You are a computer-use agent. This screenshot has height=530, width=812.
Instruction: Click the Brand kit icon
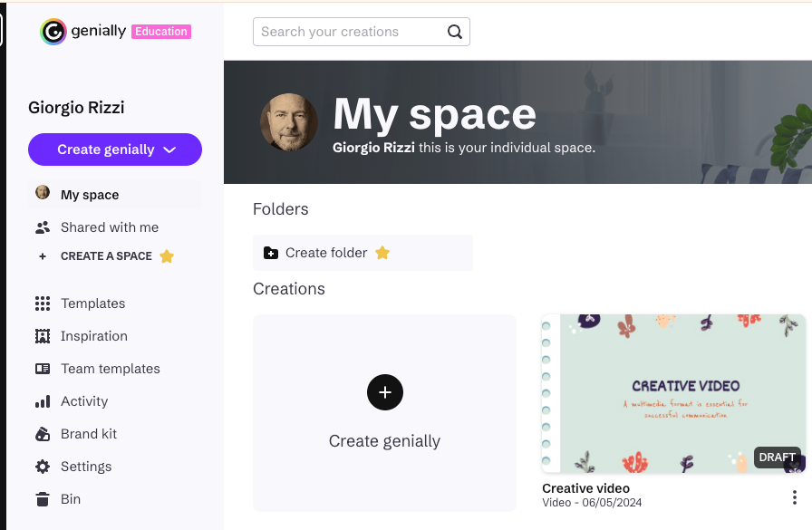click(x=43, y=434)
